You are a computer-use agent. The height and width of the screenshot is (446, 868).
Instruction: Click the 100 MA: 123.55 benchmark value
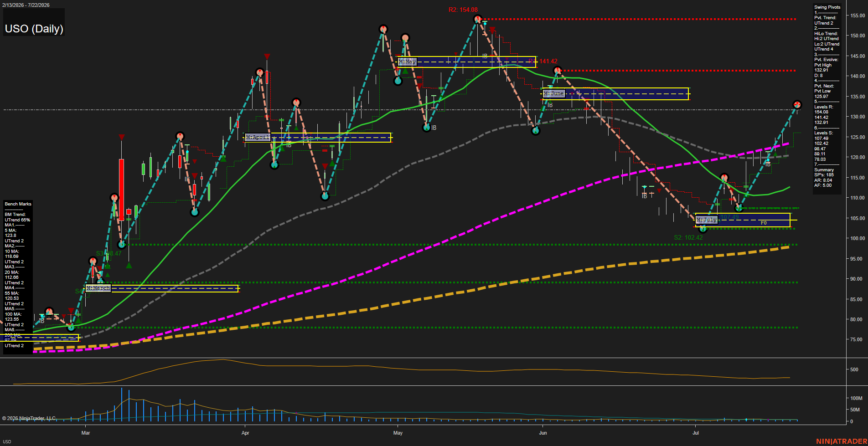coord(13,317)
